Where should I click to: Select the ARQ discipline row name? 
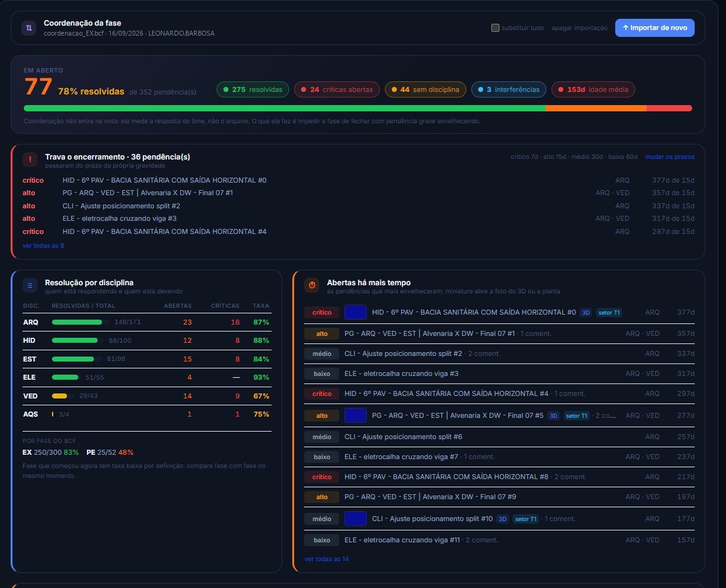31,322
